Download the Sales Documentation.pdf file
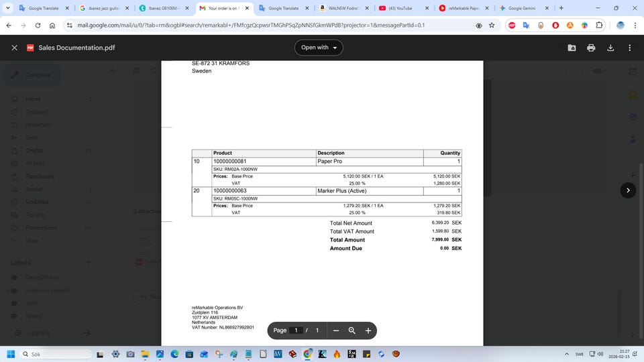The image size is (644, 362). tap(610, 48)
